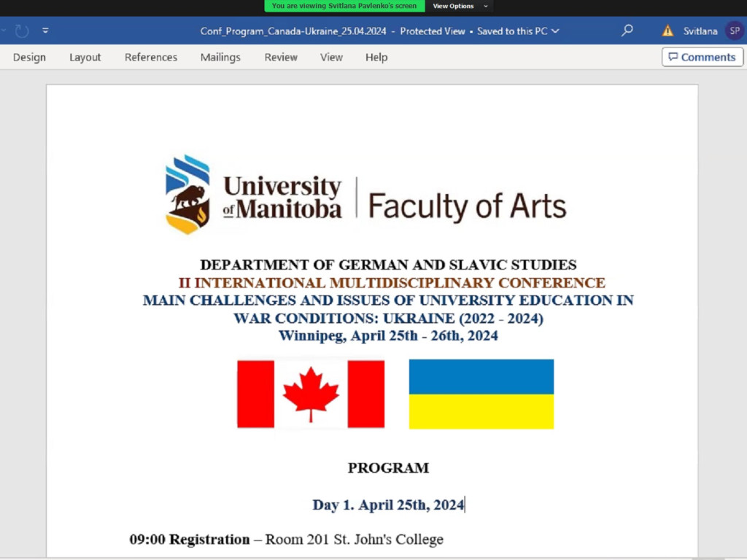Click the 'Protected View' label in title bar
The height and width of the screenshot is (560, 747).
coord(432,31)
